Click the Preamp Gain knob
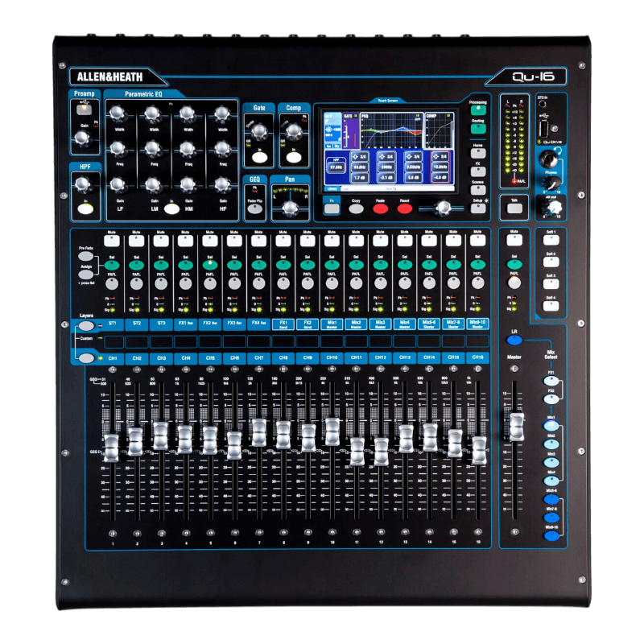Viewport: 644px width, 644px height. (82, 138)
